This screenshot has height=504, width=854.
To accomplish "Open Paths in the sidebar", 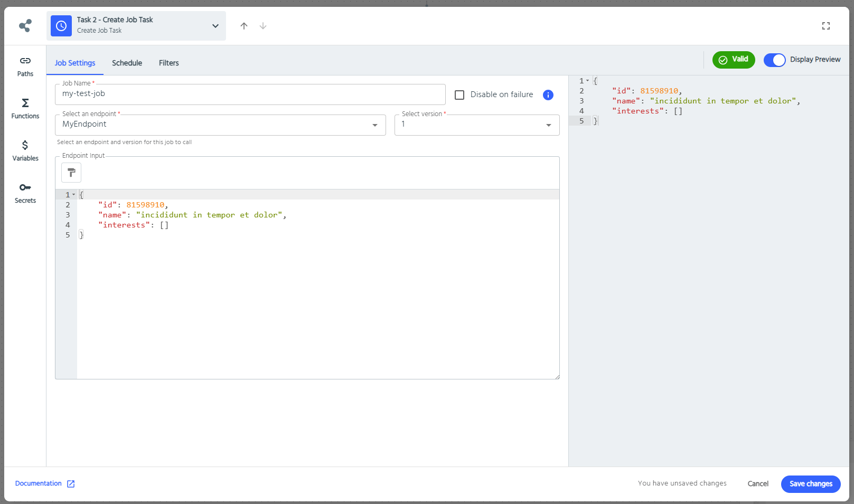I will point(25,66).
